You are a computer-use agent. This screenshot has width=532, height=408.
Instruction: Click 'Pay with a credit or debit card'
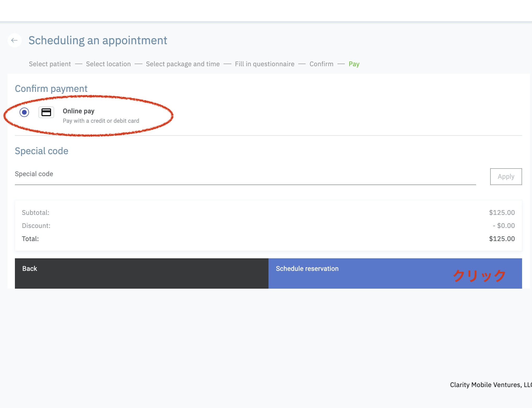[101, 121]
